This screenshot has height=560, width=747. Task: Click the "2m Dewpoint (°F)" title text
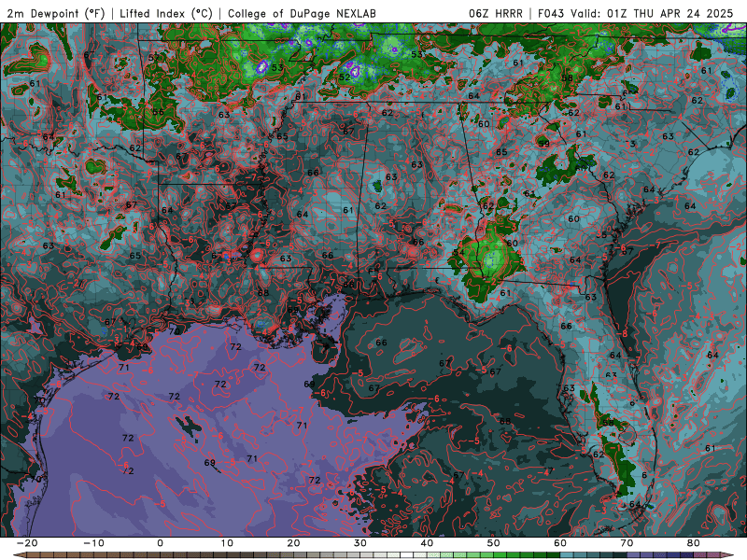coord(56,13)
